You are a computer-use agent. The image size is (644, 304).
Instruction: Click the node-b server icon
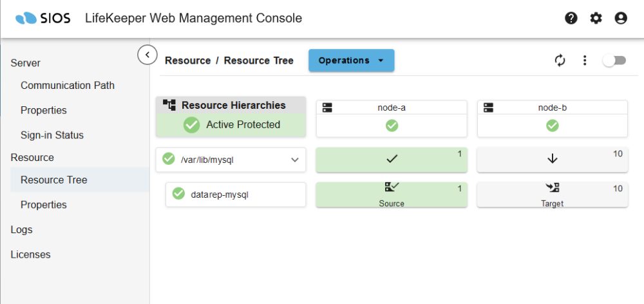pyautogui.click(x=488, y=108)
